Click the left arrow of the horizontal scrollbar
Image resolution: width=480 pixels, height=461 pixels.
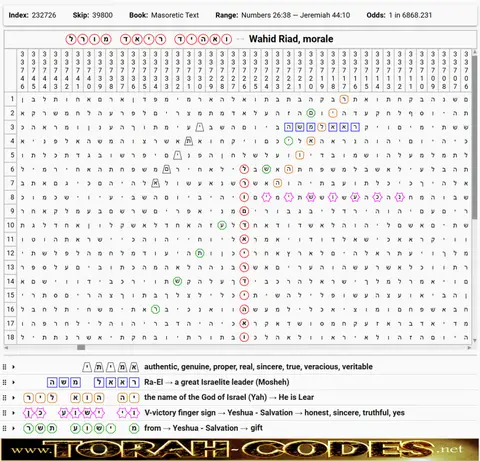(6, 347)
